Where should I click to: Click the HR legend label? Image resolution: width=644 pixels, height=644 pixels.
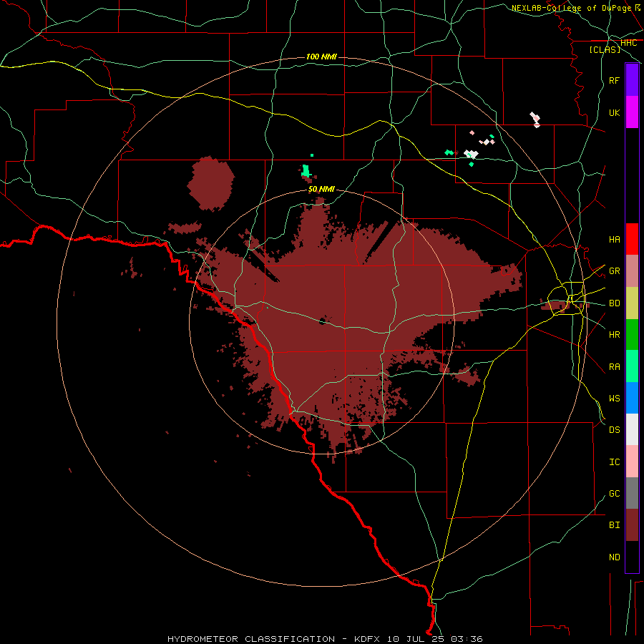pos(614,335)
